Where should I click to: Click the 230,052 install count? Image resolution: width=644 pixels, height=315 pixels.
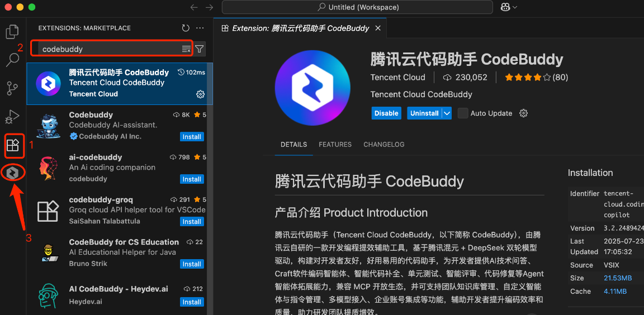pos(465,77)
